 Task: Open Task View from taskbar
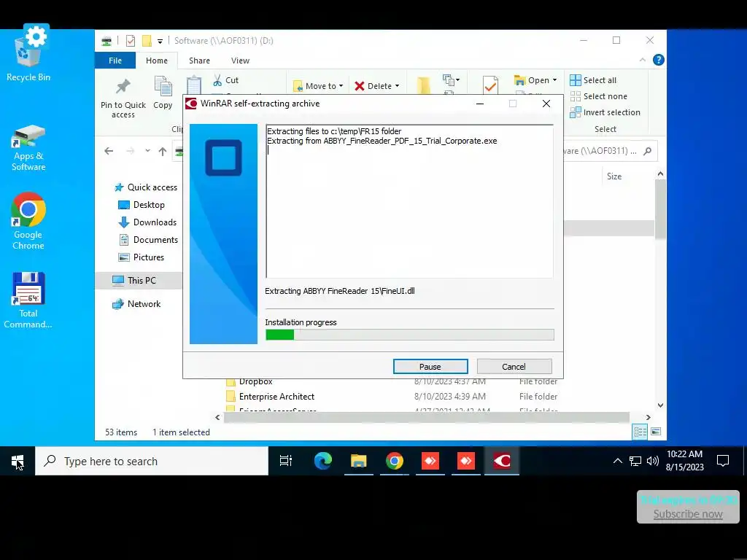point(286,461)
